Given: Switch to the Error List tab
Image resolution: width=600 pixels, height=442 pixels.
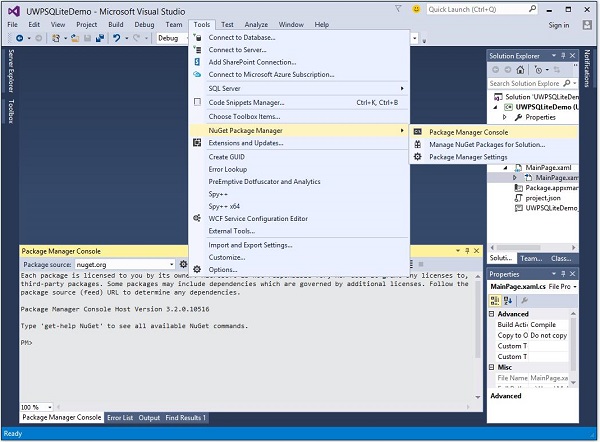Looking at the screenshot, I should coord(119,417).
